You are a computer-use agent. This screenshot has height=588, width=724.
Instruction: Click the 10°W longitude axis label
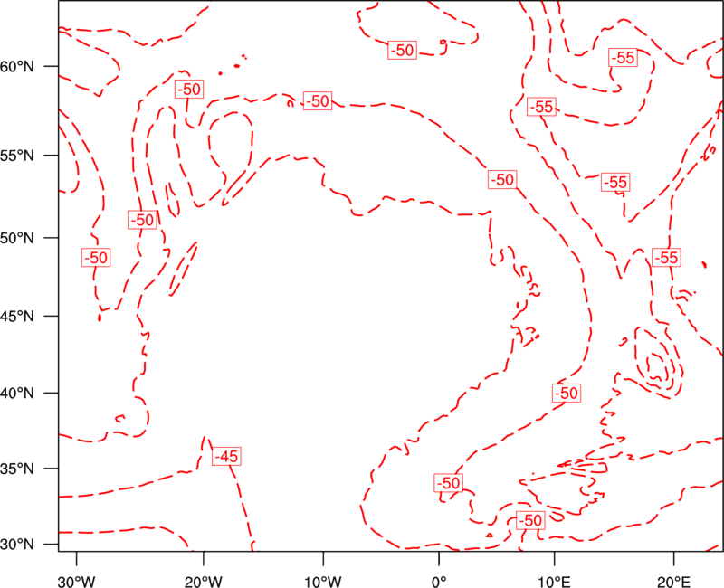pos(323,582)
